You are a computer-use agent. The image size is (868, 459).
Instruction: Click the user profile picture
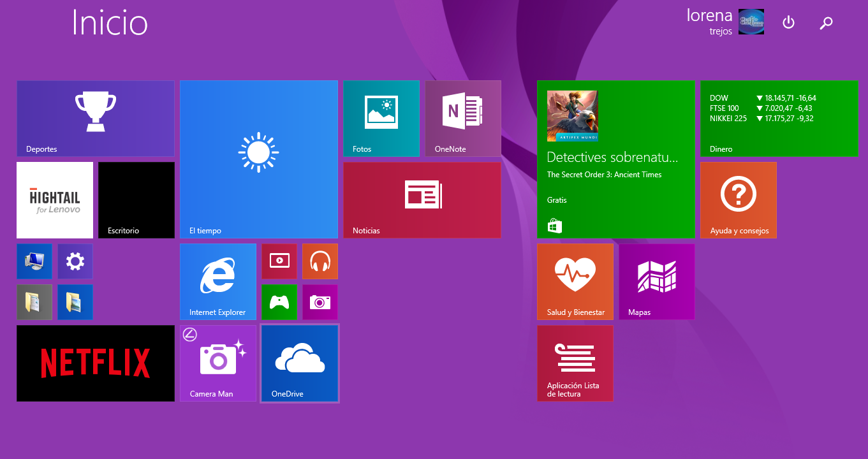[x=751, y=22]
